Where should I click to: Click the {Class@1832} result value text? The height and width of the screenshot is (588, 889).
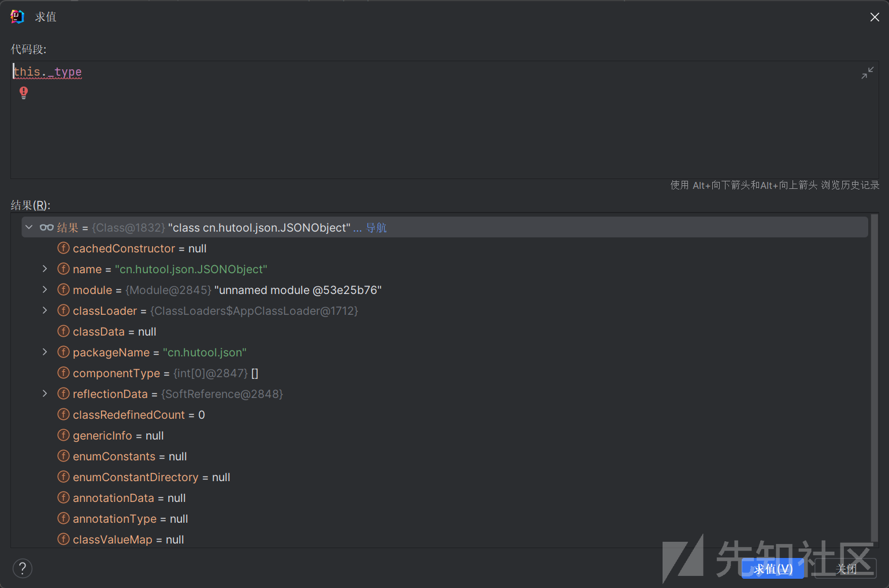pyautogui.click(x=128, y=228)
